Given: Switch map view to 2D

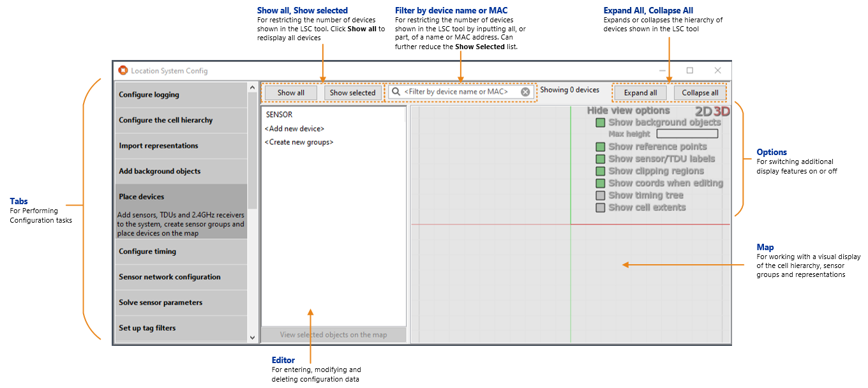Looking at the screenshot, I should 704,111.
